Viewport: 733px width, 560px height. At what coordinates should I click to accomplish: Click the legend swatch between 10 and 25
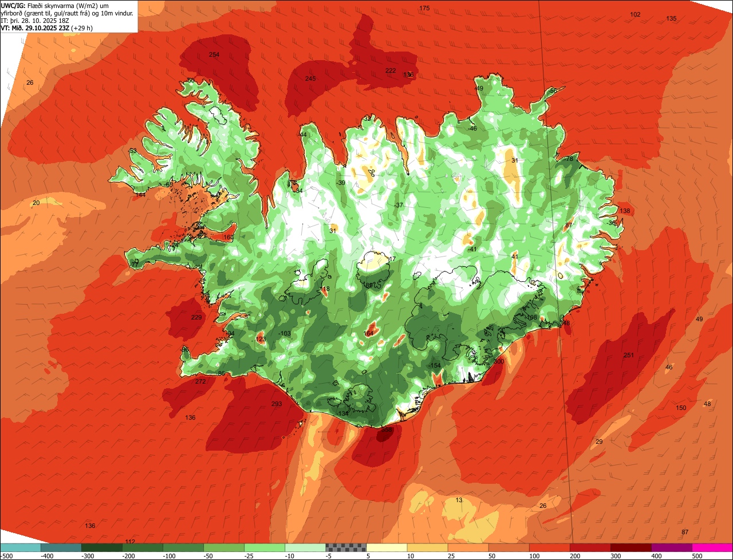[427, 547]
